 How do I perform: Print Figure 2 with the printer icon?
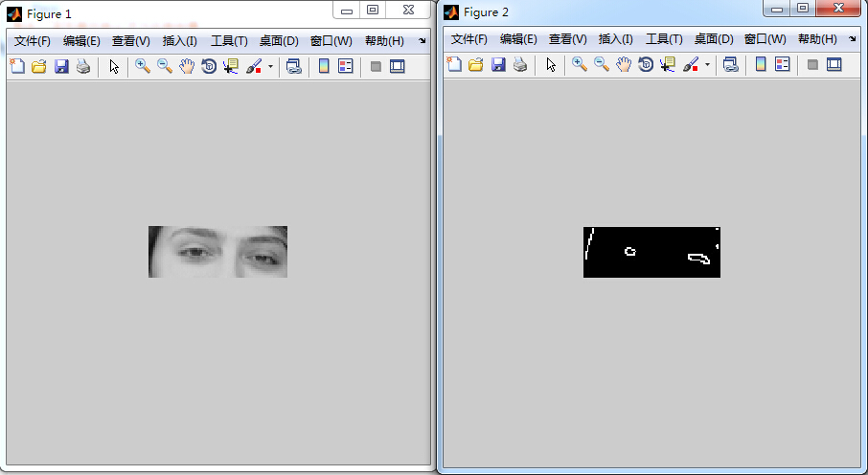pos(520,64)
